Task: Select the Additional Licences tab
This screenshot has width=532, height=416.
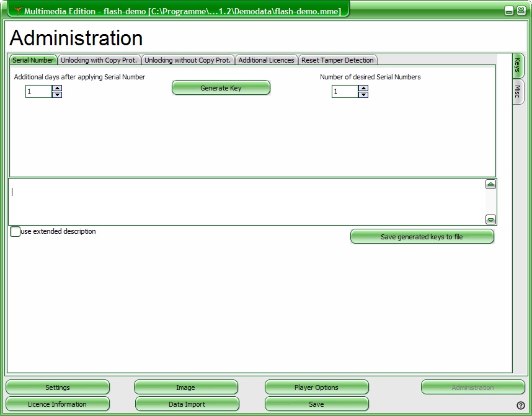Action: 266,60
